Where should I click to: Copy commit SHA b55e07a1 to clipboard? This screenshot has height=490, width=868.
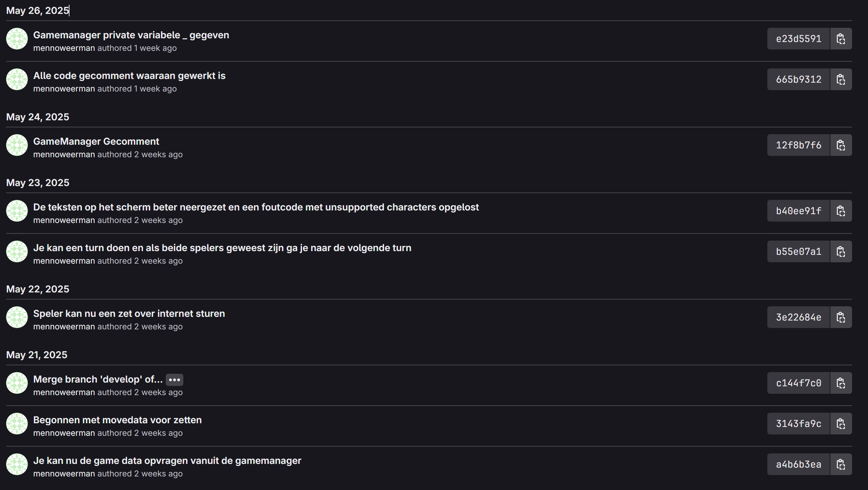(x=841, y=251)
